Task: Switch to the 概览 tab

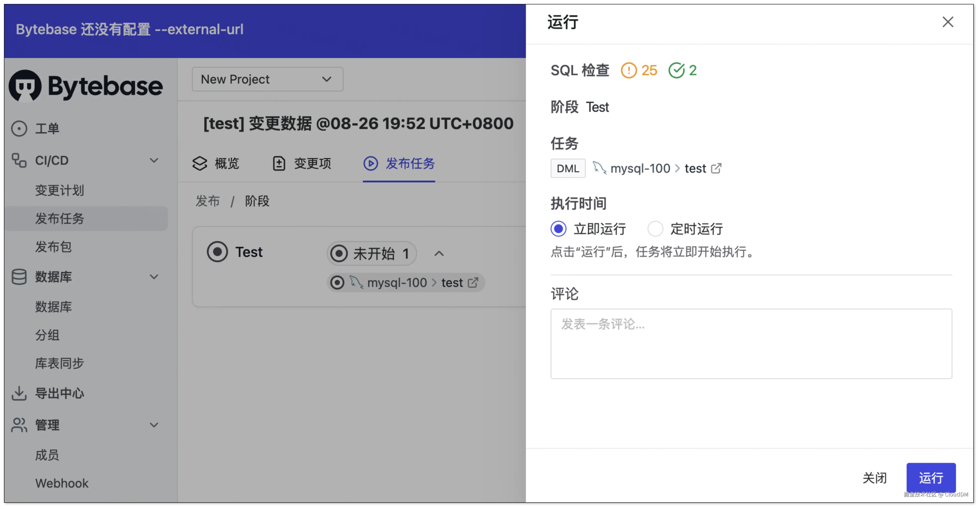Action: (216, 163)
